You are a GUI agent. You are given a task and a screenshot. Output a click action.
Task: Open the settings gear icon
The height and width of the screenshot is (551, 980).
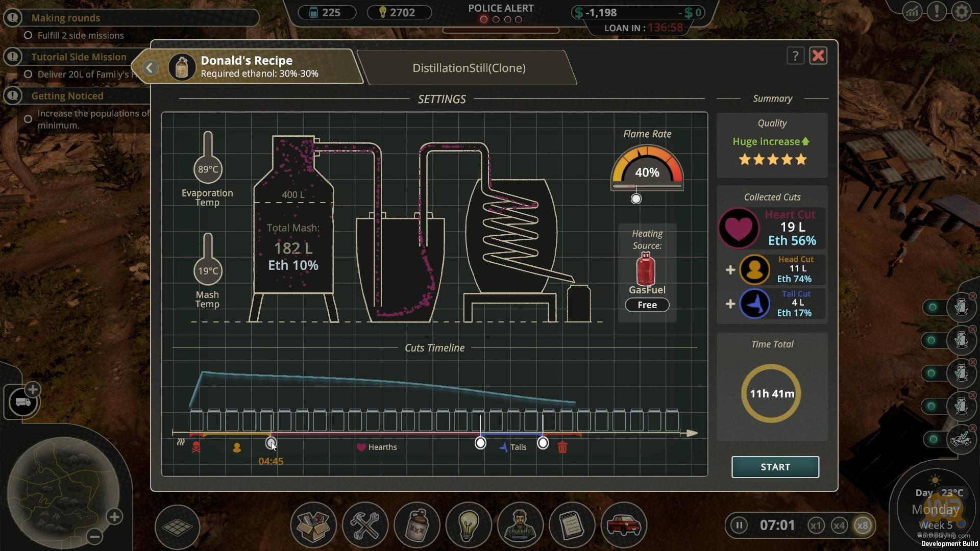tap(961, 11)
